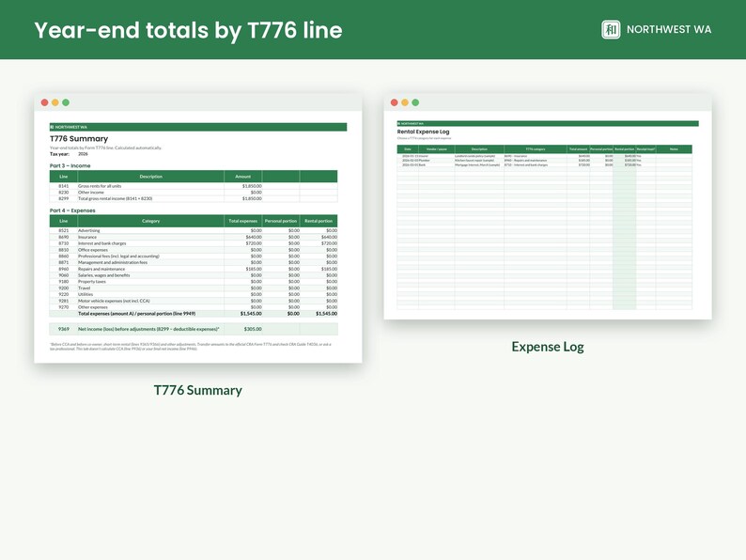Click the 'Rental Expense Log' sheet heading
The image size is (746, 560).
point(423,132)
